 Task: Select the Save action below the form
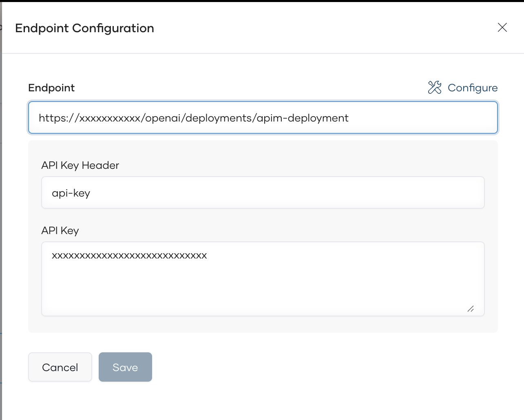(x=125, y=367)
